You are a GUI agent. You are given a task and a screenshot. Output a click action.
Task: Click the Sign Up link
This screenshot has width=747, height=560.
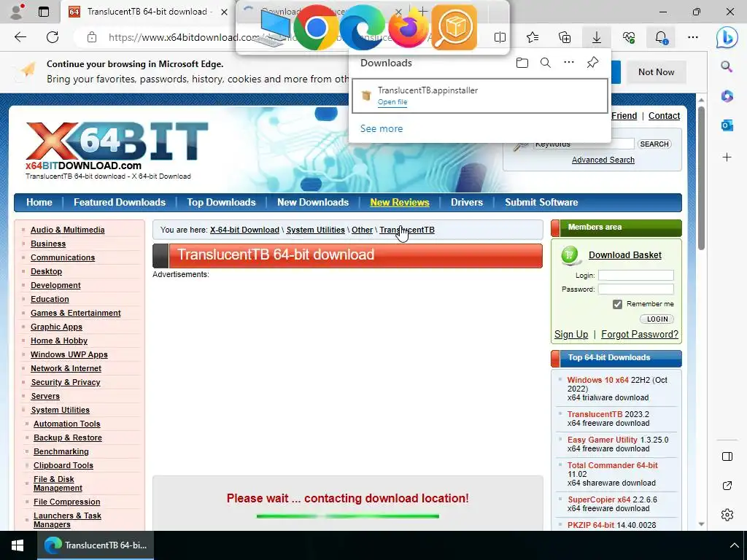(571, 334)
